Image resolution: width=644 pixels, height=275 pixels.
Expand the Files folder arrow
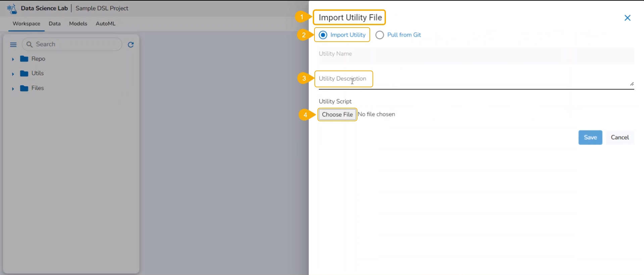coord(13,88)
